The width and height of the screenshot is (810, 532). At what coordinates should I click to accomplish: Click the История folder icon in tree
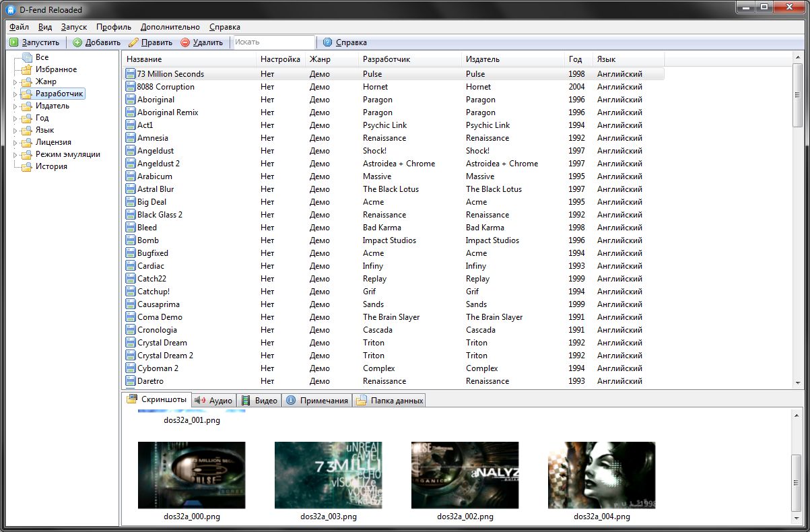point(27,166)
